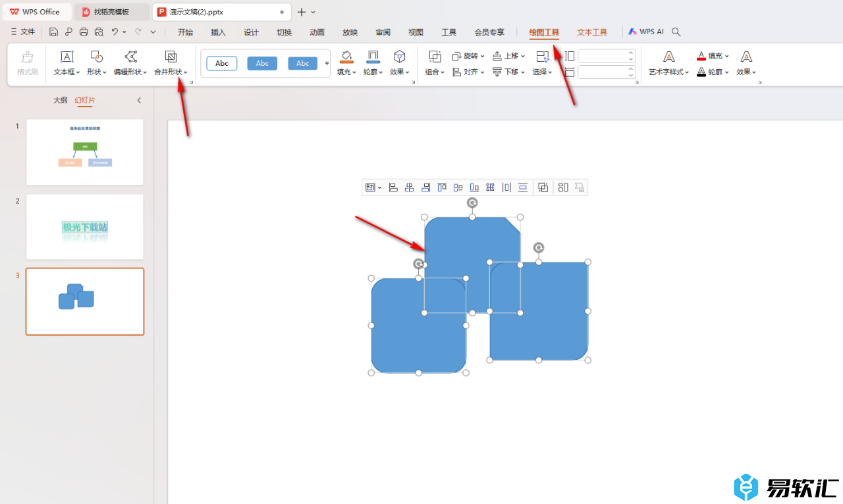Click Distribute Horizontally in floating toolbar
This screenshot has width=843, height=504.
(506, 188)
